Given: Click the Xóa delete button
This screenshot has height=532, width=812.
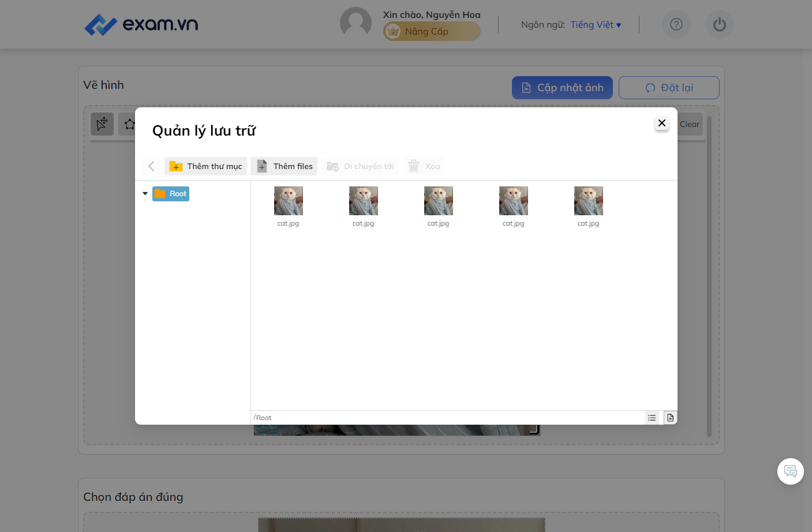Looking at the screenshot, I should tap(424, 166).
